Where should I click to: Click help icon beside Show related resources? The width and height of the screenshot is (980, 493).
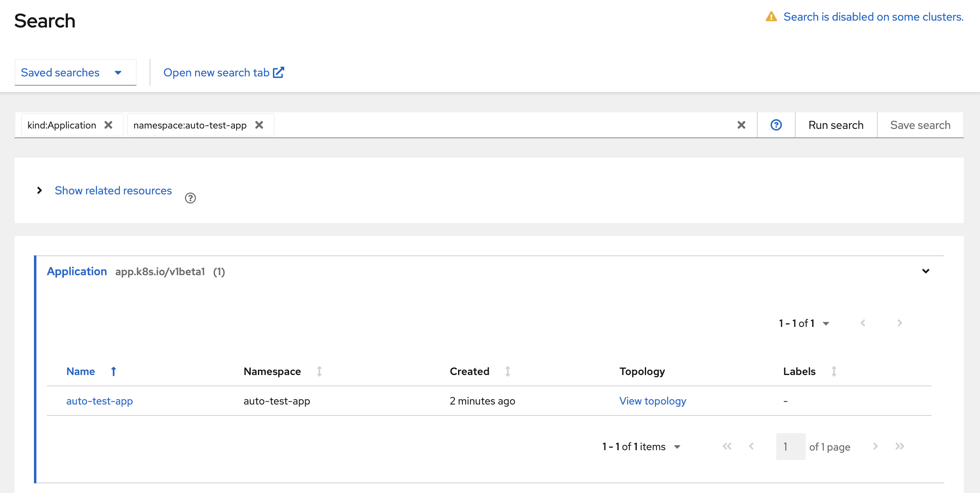[190, 198]
